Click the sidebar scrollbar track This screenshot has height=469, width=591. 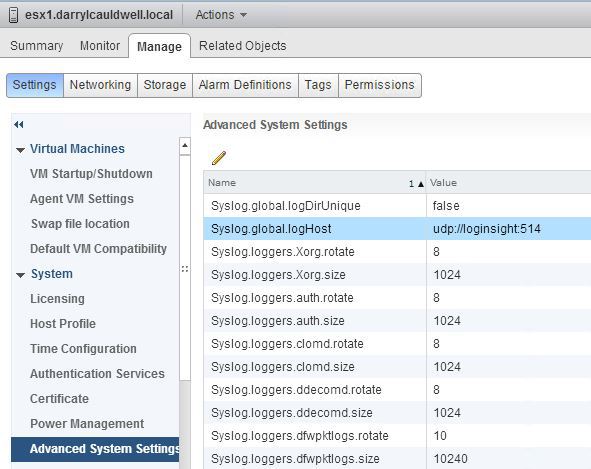point(185,426)
